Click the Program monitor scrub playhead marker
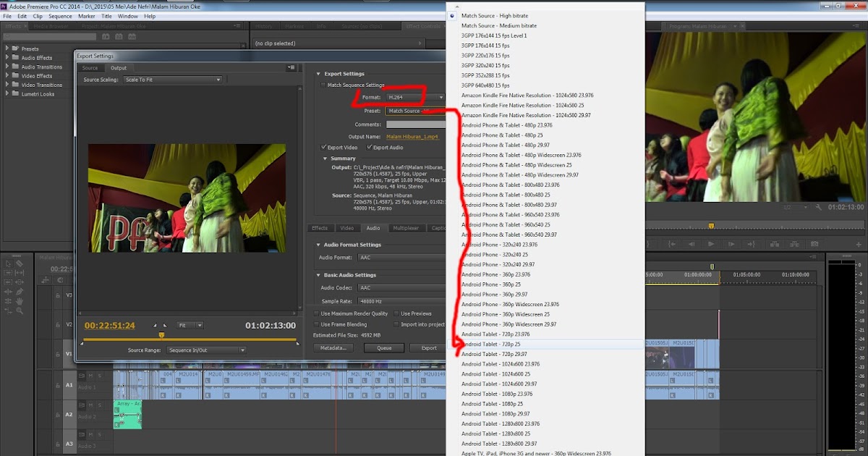The height and width of the screenshot is (456, 868). click(711, 226)
